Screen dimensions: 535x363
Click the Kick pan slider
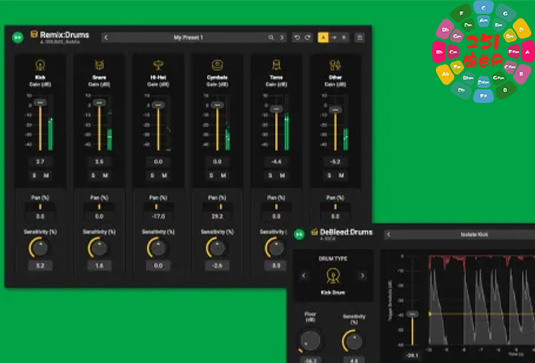tap(40, 207)
